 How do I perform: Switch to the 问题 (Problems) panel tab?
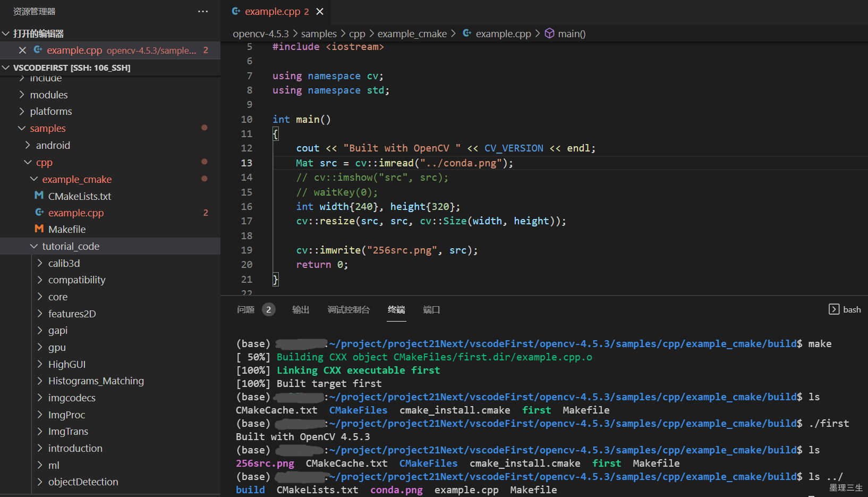tap(245, 309)
